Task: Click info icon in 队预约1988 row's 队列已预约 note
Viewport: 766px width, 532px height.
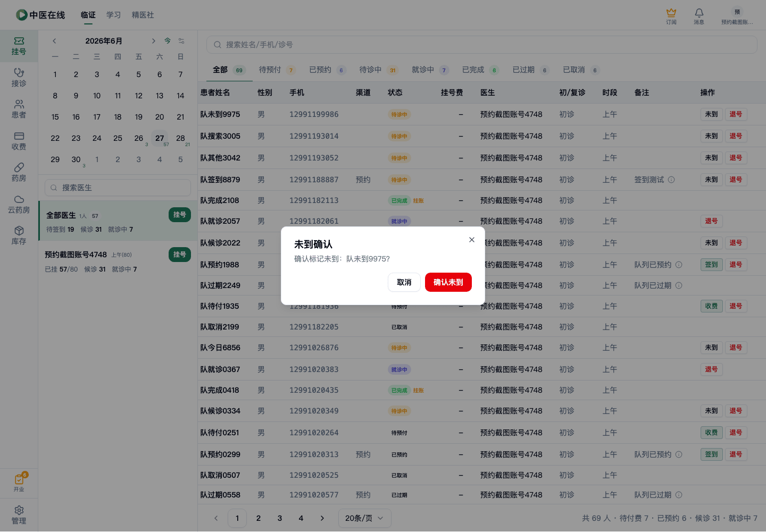Action: tap(679, 265)
